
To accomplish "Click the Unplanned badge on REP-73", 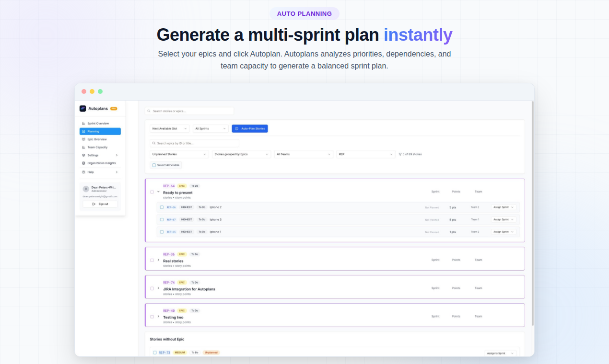I will click(x=211, y=353).
